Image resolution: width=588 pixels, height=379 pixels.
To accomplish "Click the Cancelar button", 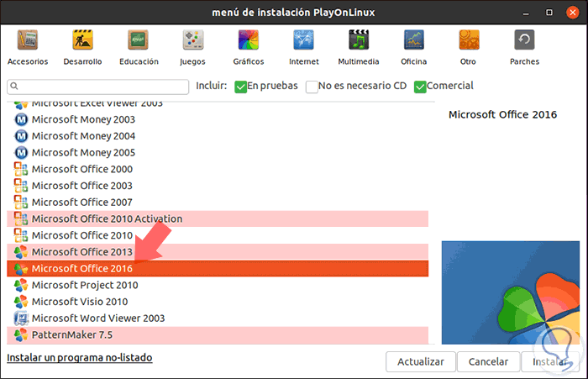I will click(488, 361).
